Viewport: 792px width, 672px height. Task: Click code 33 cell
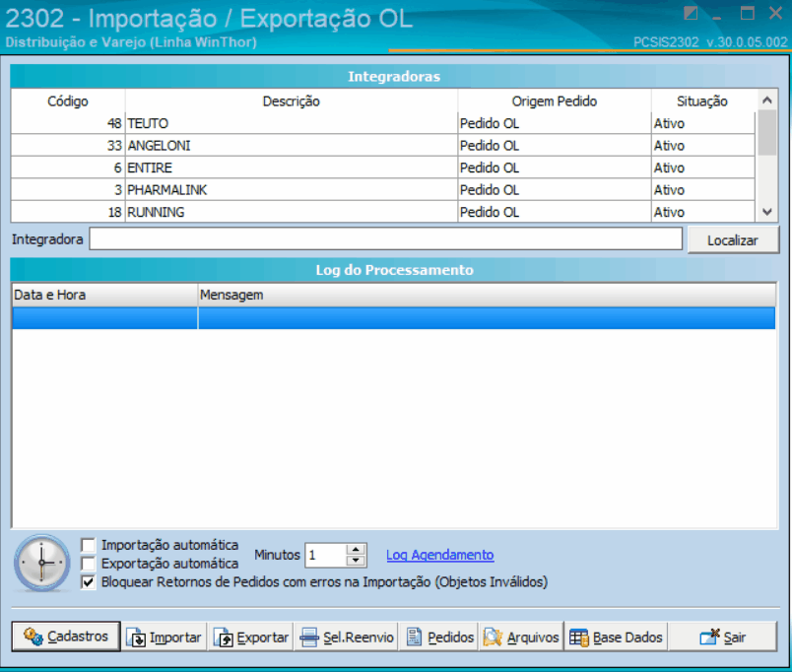pos(68,146)
